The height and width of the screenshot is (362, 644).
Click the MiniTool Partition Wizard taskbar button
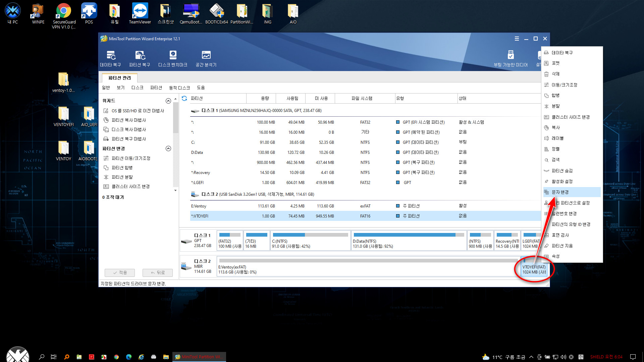(199, 357)
